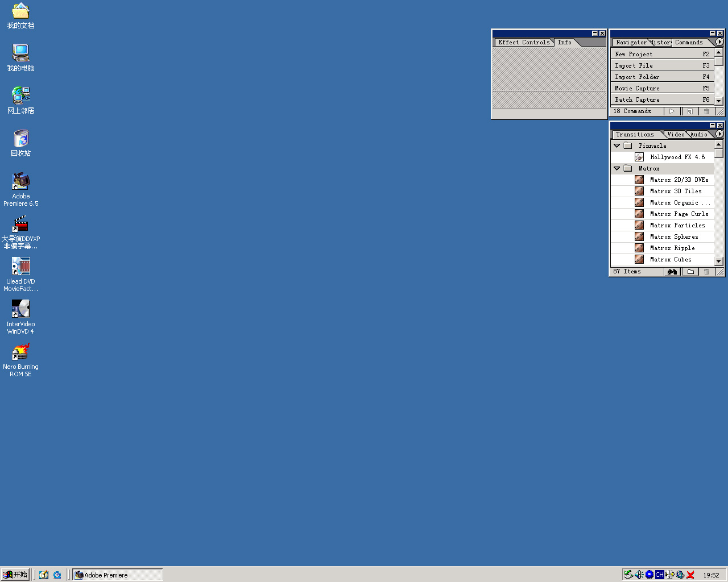
Task: Click scroll down arrow in Transitions palette
Action: (719, 261)
